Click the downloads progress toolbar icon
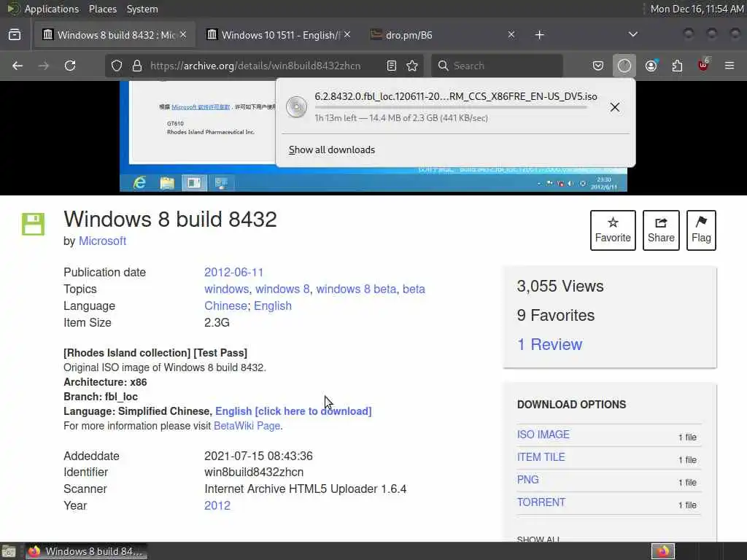 (624, 66)
